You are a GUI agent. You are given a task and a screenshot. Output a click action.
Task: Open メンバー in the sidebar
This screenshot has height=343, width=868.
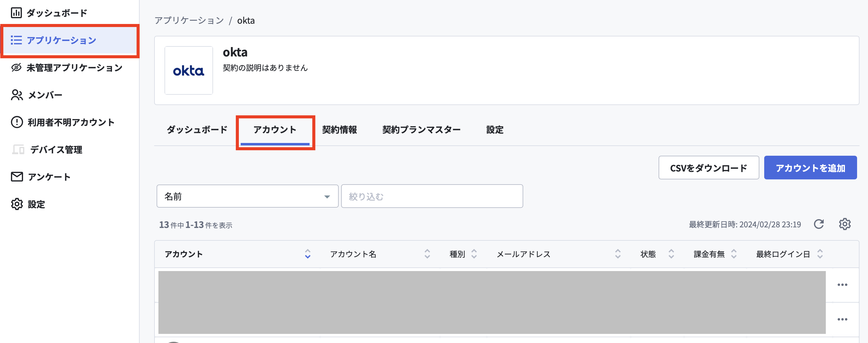(45, 95)
